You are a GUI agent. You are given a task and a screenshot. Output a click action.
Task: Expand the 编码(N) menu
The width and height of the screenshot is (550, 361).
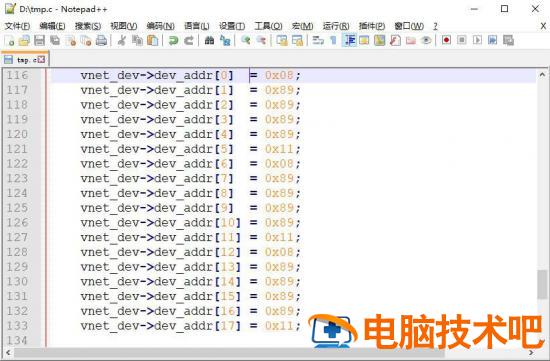160,26
